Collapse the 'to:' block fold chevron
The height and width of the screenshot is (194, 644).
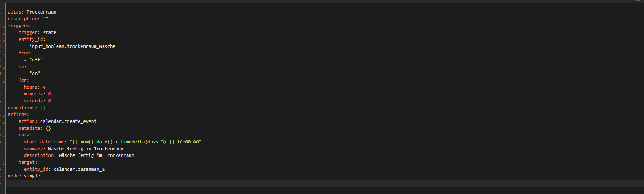point(3,67)
